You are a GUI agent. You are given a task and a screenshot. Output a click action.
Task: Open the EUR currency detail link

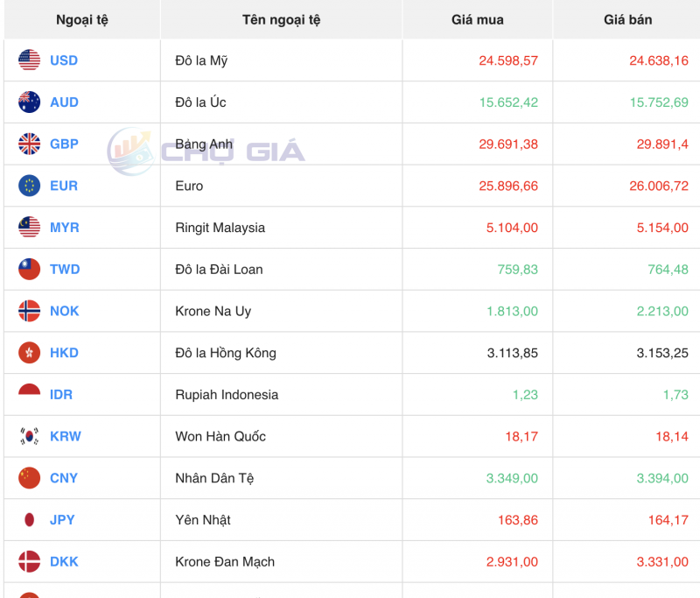pyautogui.click(x=63, y=186)
